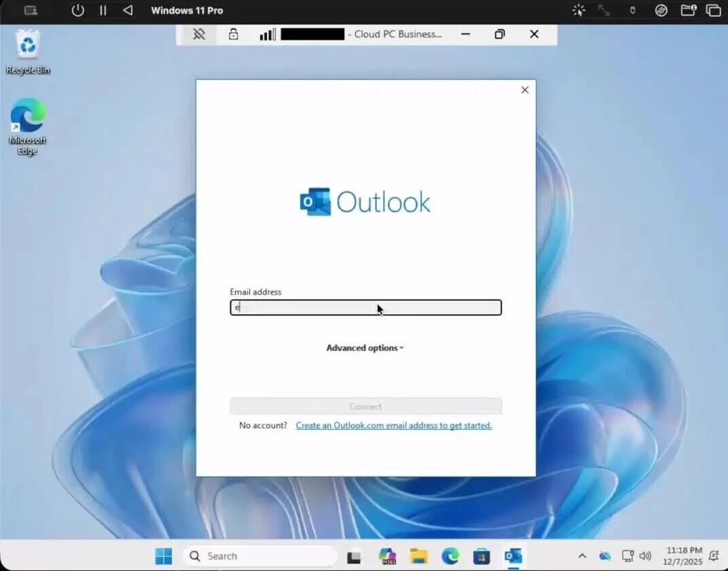
Task: Click the back triangle icon in VM toolbar
Action: 128,10
